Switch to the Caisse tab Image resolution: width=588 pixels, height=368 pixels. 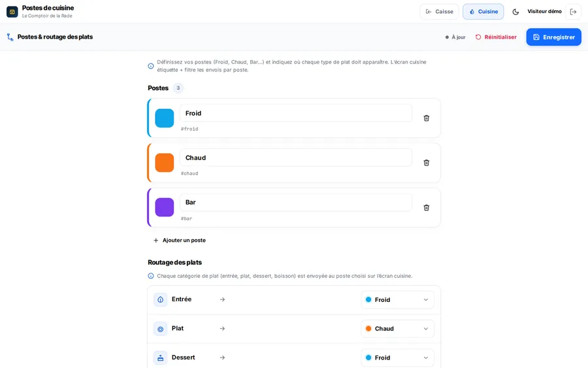click(439, 12)
